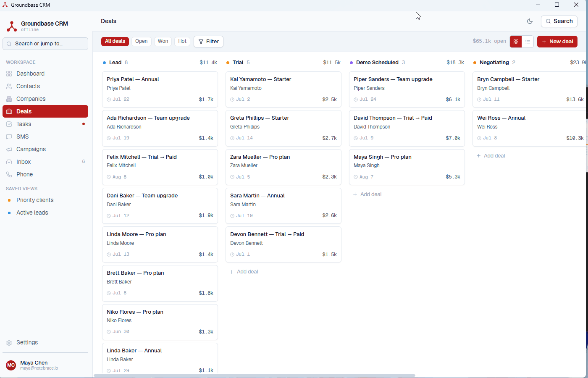Viewport: 588px width, 378px height.
Task: Click the Negotiating column header
Action: click(x=530, y=63)
